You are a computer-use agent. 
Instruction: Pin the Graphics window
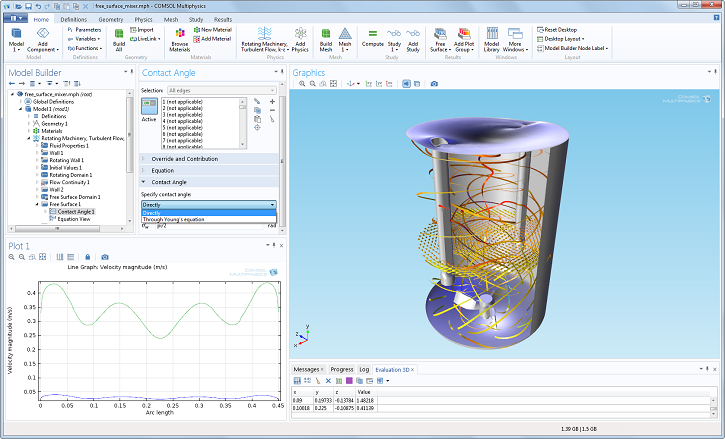717,72
